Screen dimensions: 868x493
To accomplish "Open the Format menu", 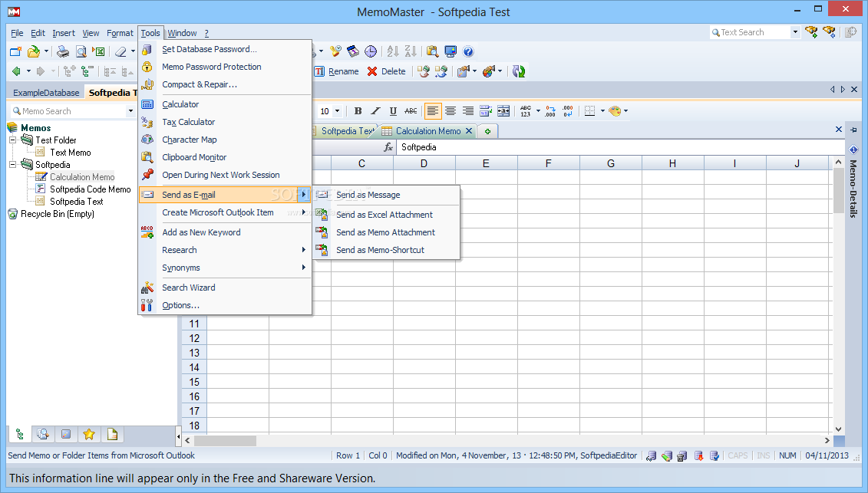I will 120,33.
